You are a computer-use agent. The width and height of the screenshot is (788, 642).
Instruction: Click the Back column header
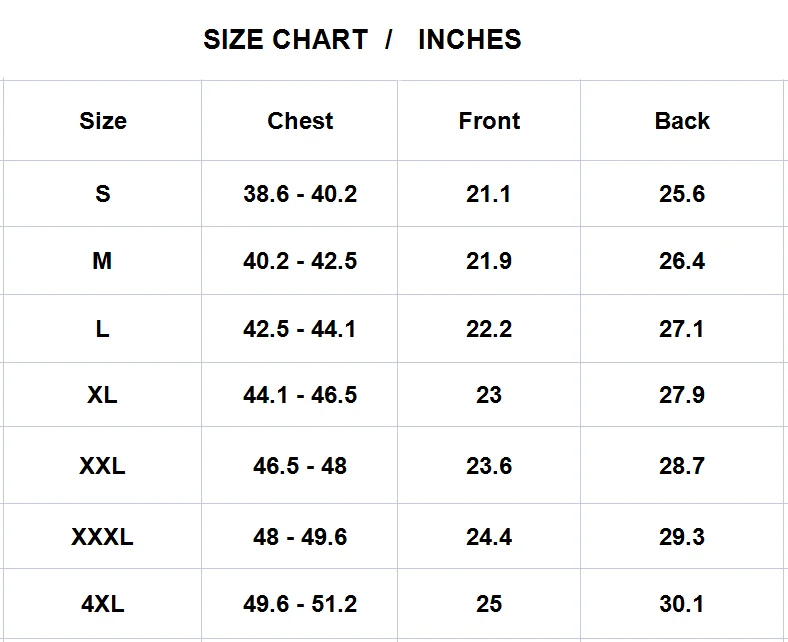pos(682,121)
